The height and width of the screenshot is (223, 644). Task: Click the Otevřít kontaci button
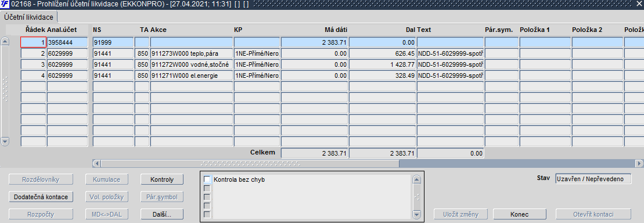pos(593,214)
